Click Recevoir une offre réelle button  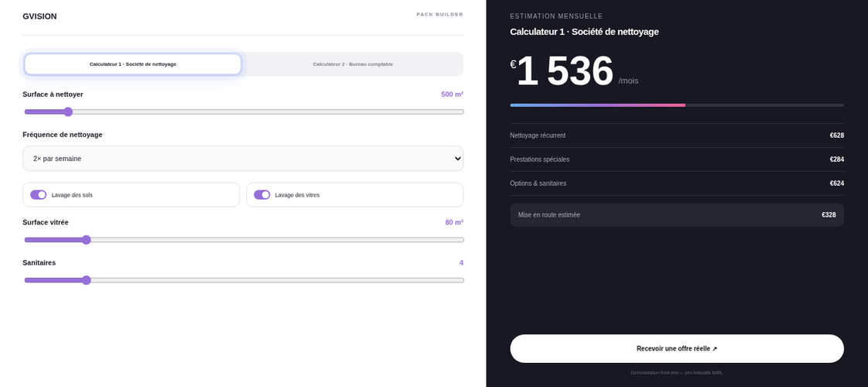point(676,349)
